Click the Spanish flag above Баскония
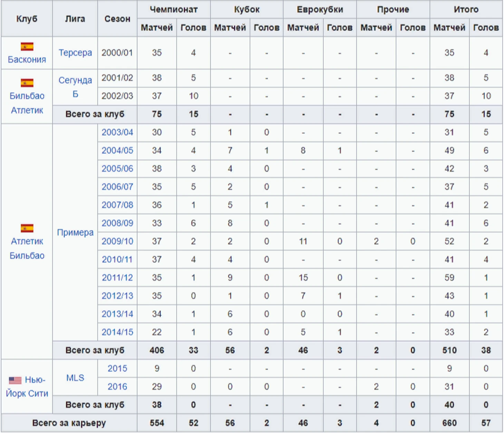Viewport: 504px width, 433px height. pyautogui.click(x=27, y=47)
